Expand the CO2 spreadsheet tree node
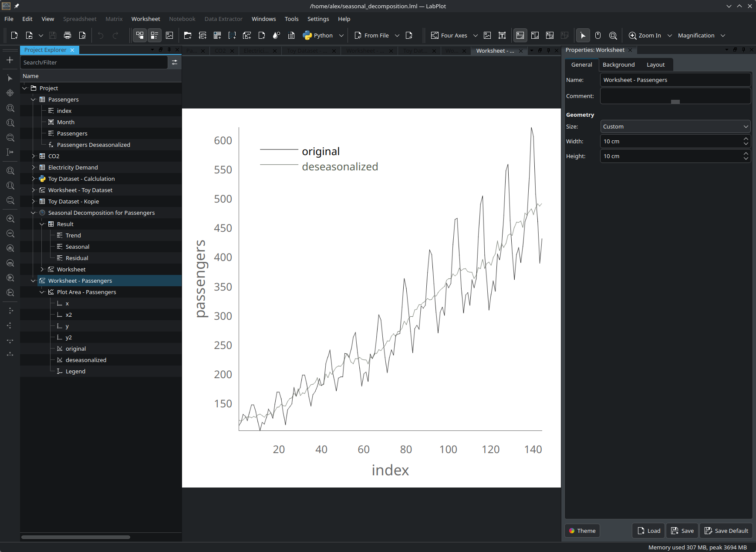756x552 pixels. [x=34, y=156]
